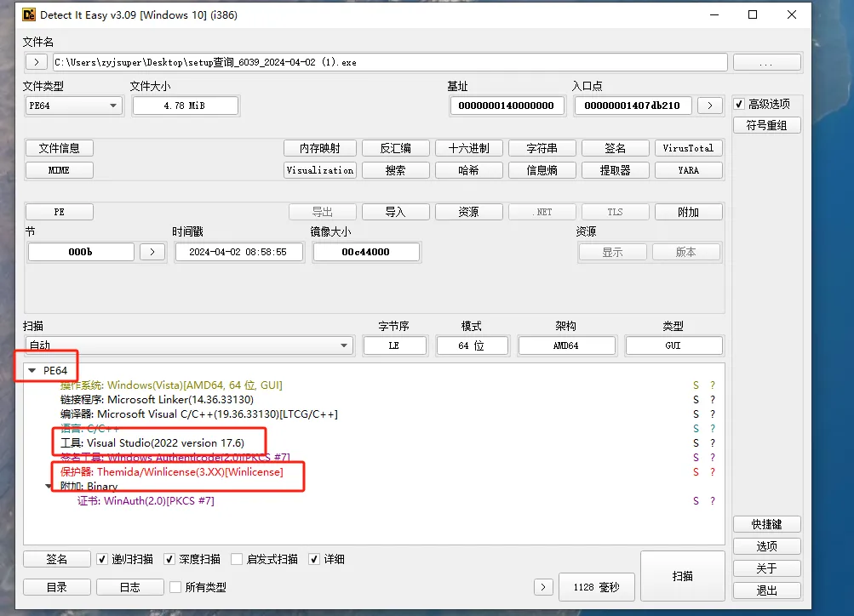Disable the 递归扫描 checkbox
The height and width of the screenshot is (616, 854).
(x=103, y=559)
